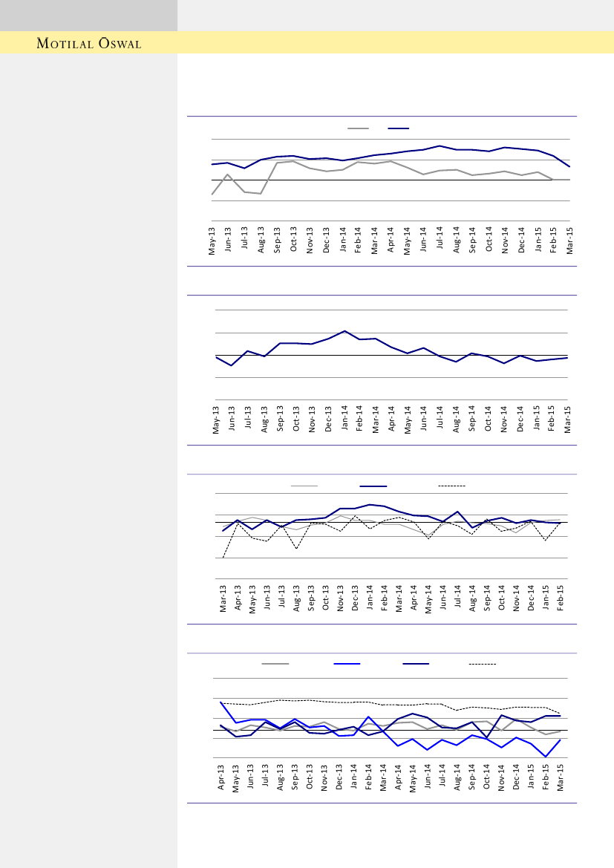
Task: Click the Jan-14 peak in second chart
Action: tap(344, 331)
